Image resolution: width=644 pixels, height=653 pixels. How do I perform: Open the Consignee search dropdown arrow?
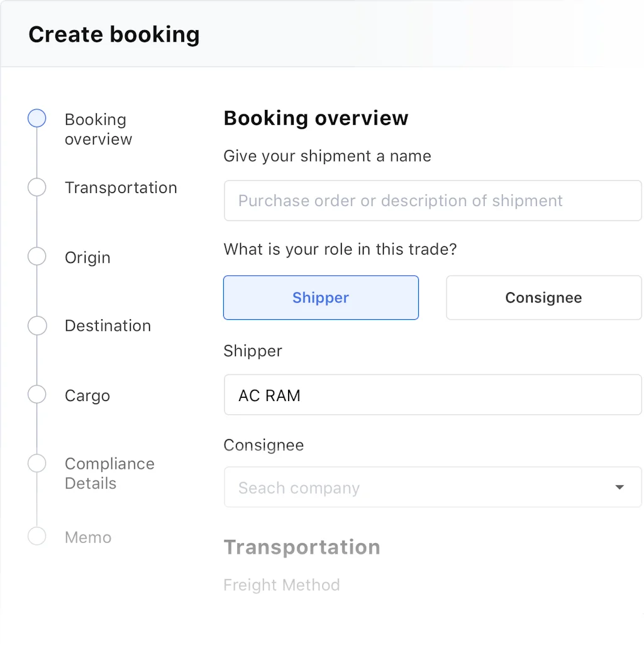[619, 487]
